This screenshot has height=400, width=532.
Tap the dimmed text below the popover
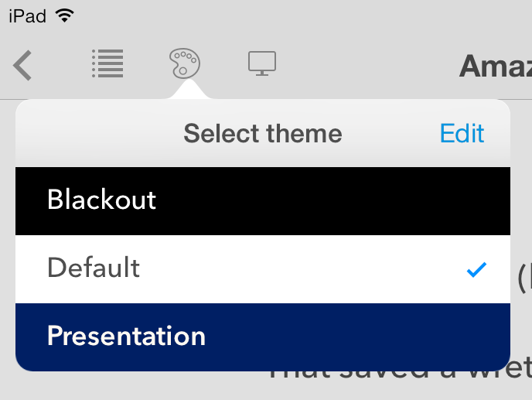tap(401, 374)
